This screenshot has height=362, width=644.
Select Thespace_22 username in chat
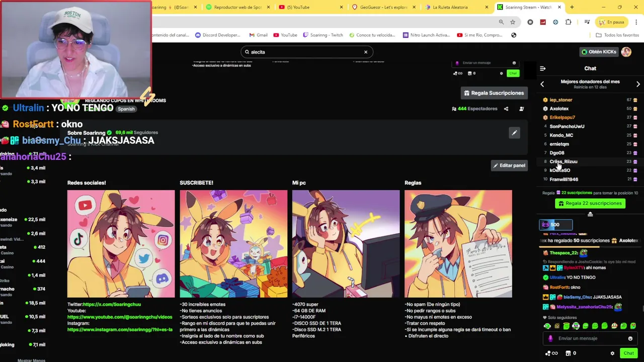(563, 253)
